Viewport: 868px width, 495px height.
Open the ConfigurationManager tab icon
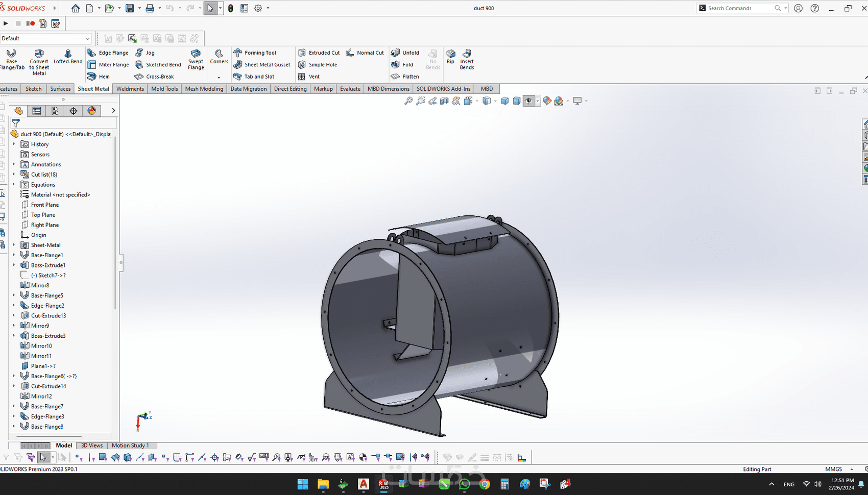coord(55,111)
